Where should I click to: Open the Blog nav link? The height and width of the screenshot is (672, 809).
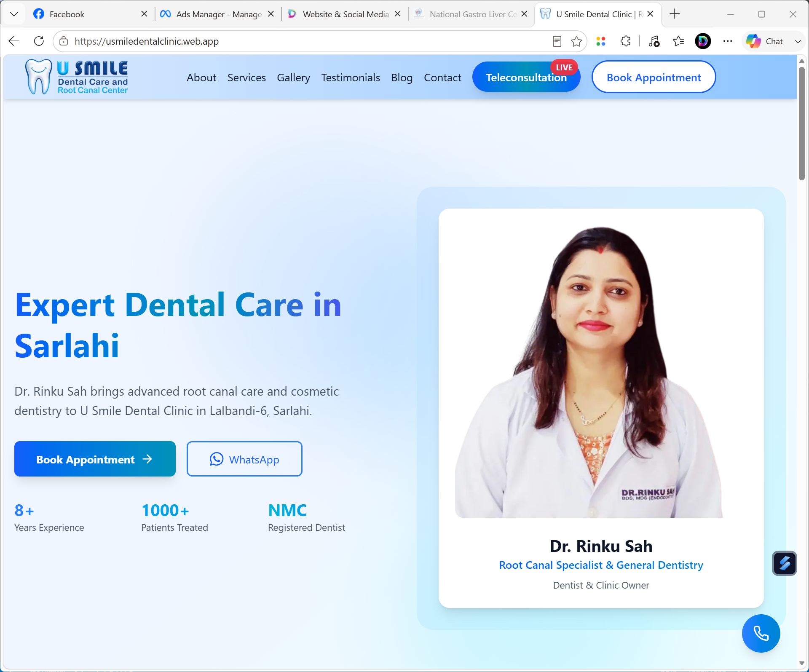402,78
